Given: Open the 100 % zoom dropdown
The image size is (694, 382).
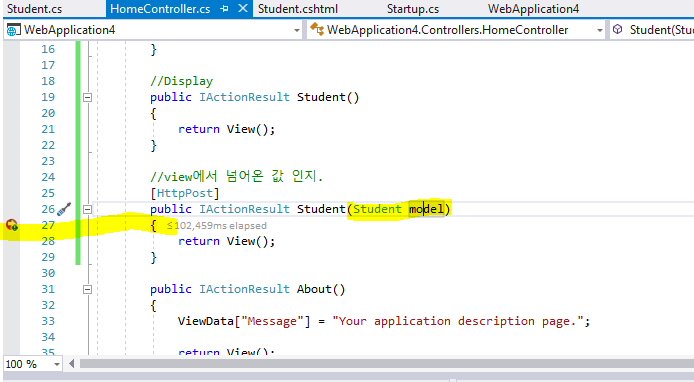Looking at the screenshot, I should (x=57, y=364).
